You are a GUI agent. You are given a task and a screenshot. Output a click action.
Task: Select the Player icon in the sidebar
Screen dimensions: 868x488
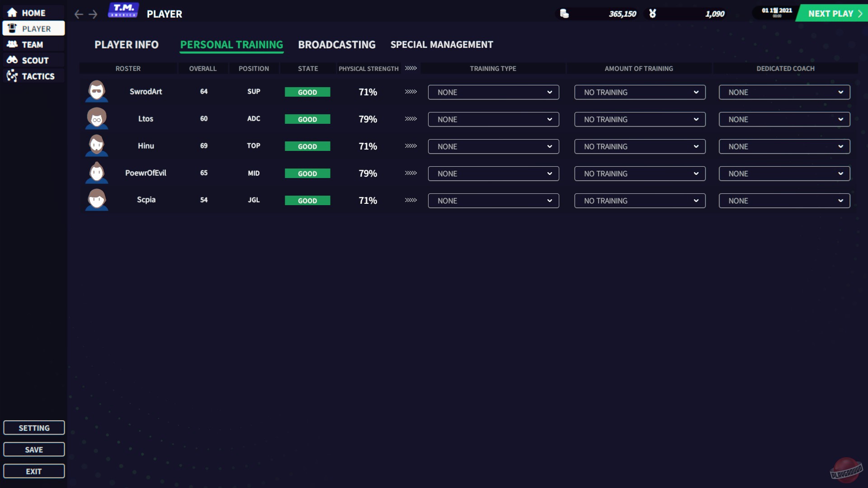[x=12, y=28]
